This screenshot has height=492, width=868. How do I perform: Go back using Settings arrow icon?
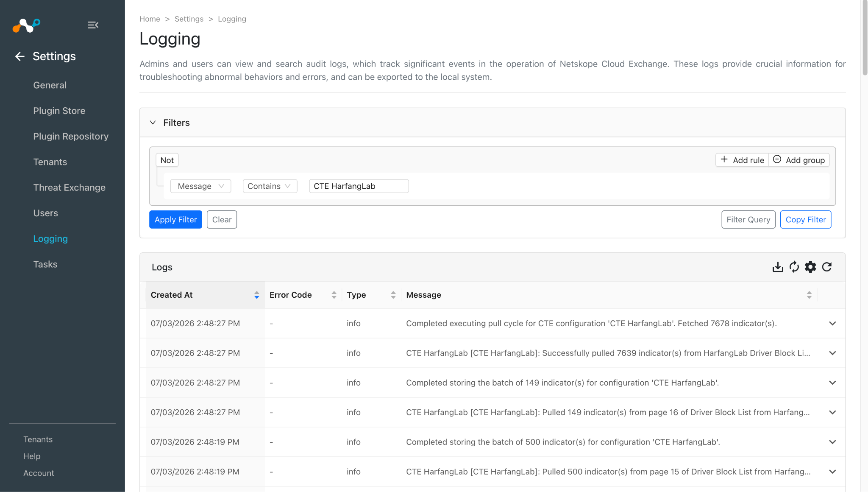(20, 56)
